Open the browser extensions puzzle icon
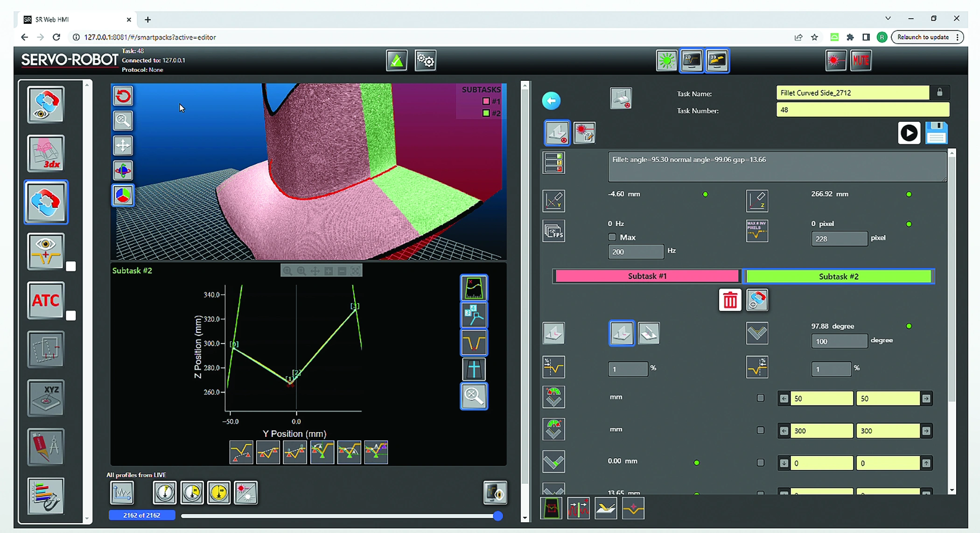This screenshot has height=533, width=980. tap(850, 37)
